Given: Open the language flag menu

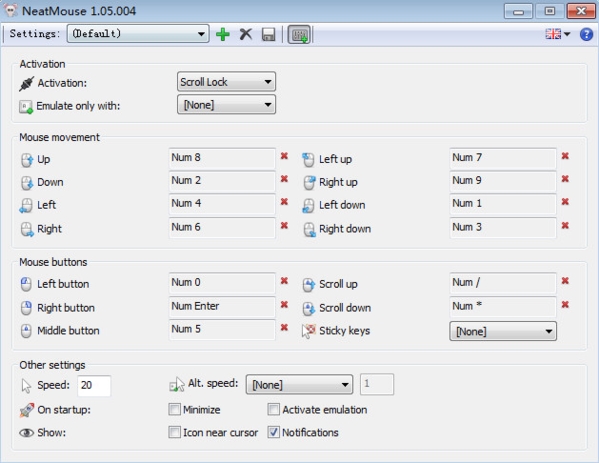Looking at the screenshot, I should tap(557, 34).
